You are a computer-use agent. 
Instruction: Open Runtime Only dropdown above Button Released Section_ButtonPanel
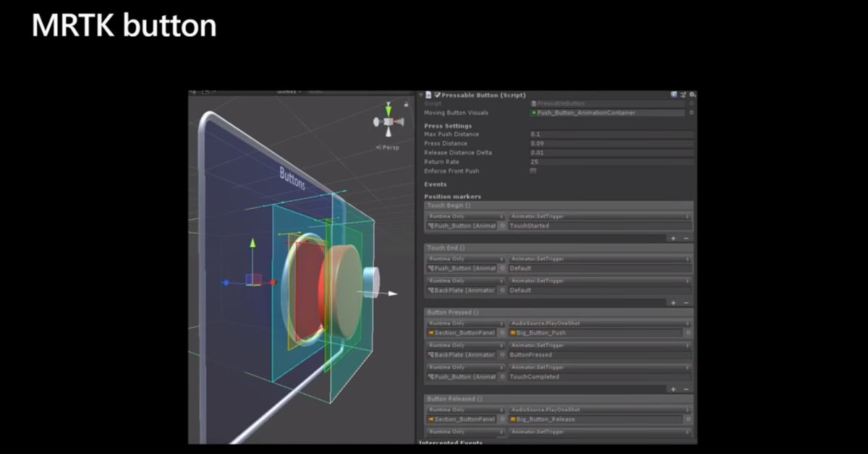tap(465, 410)
